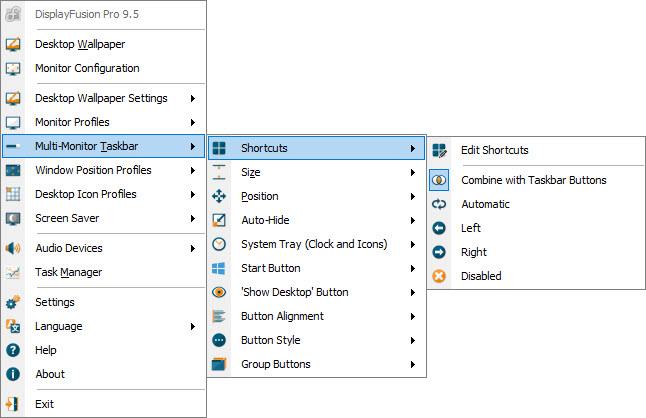646x418 pixels.
Task: Click the Window Position Profiles icon
Action: pyautogui.click(x=13, y=170)
